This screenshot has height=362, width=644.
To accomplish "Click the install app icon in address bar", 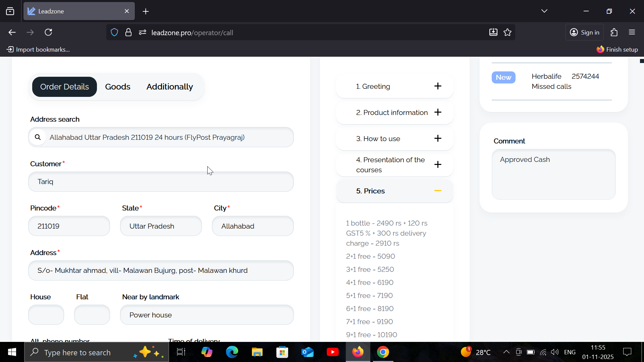I will 493,33.
